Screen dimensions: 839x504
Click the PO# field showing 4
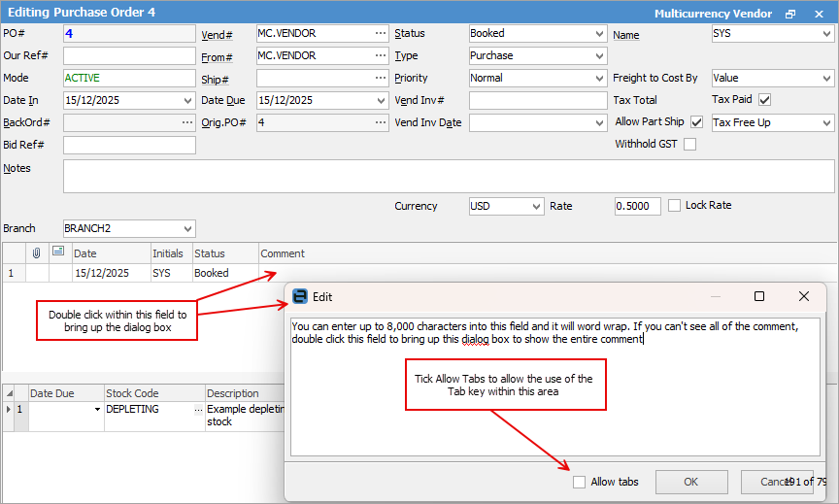[x=129, y=34]
